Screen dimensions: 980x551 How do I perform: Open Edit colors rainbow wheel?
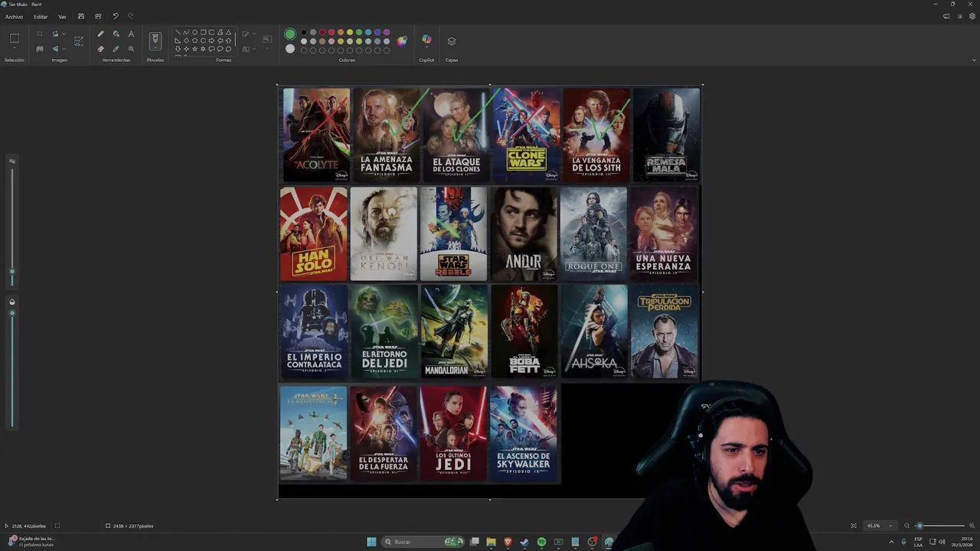pos(402,41)
